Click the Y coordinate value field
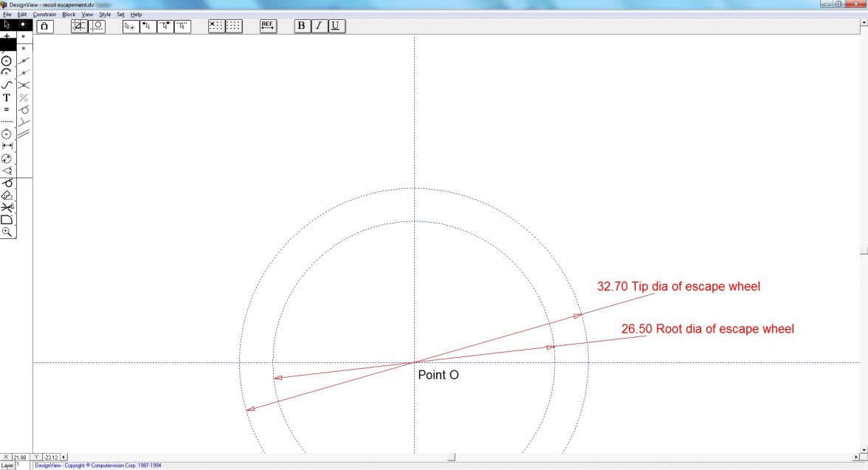Screen dimensions: 868x470 tap(51, 457)
